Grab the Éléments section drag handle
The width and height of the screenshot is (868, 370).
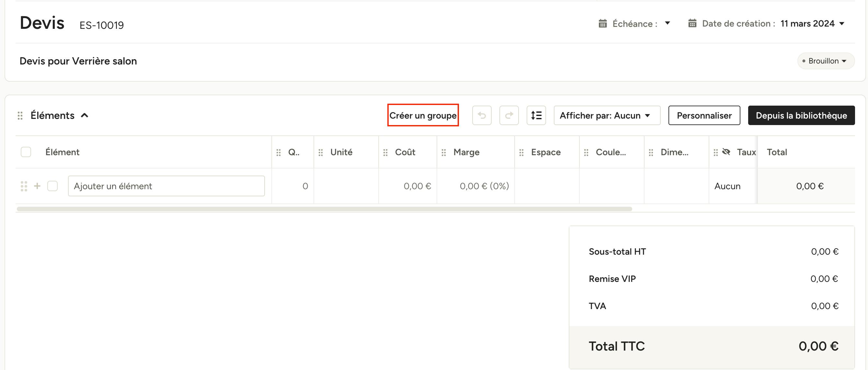[x=20, y=116]
